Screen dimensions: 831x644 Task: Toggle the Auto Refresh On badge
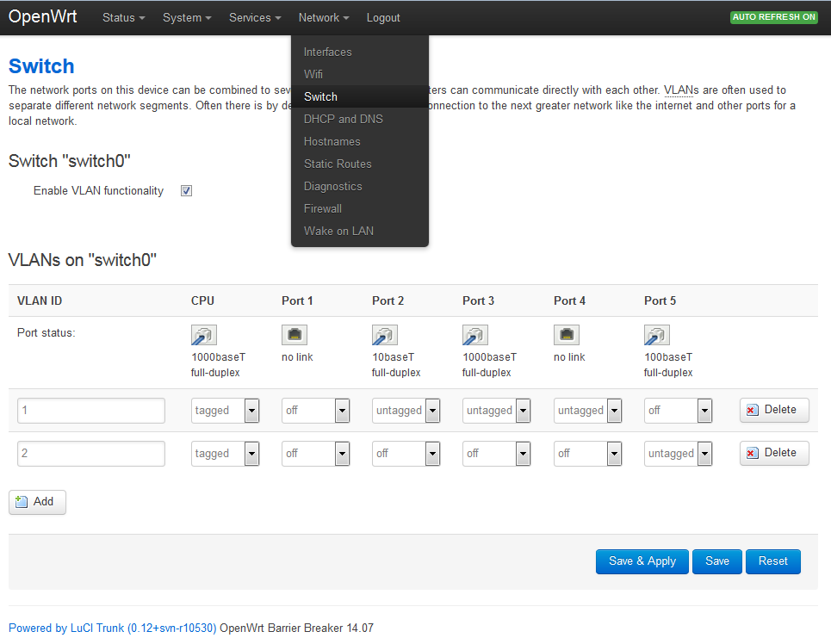click(774, 17)
